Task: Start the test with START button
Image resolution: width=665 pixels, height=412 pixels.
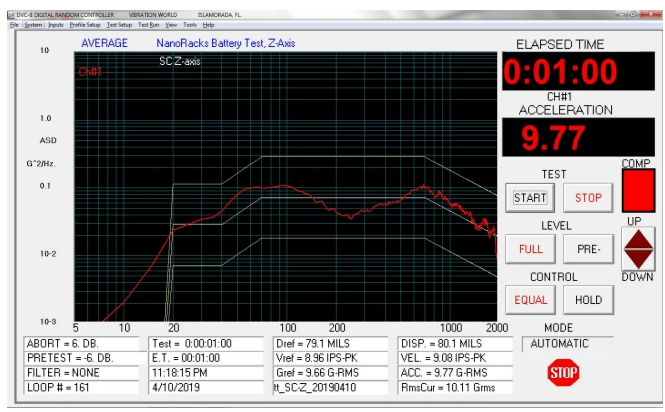Action: point(530,198)
